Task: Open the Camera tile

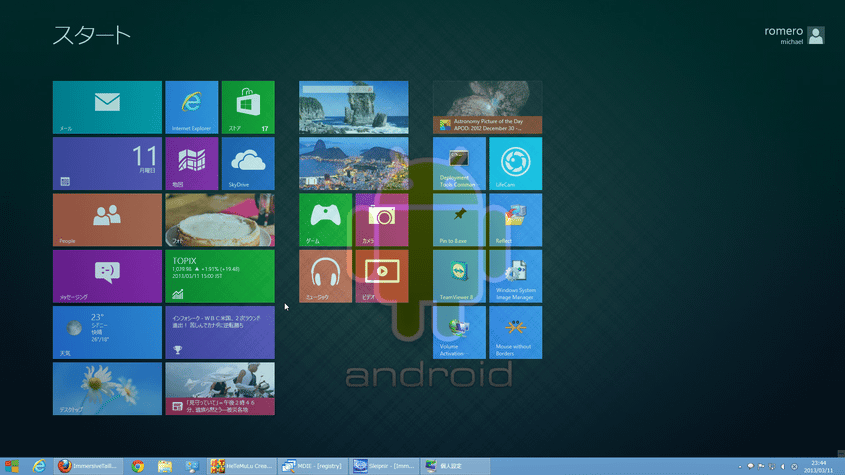Action: (382, 220)
